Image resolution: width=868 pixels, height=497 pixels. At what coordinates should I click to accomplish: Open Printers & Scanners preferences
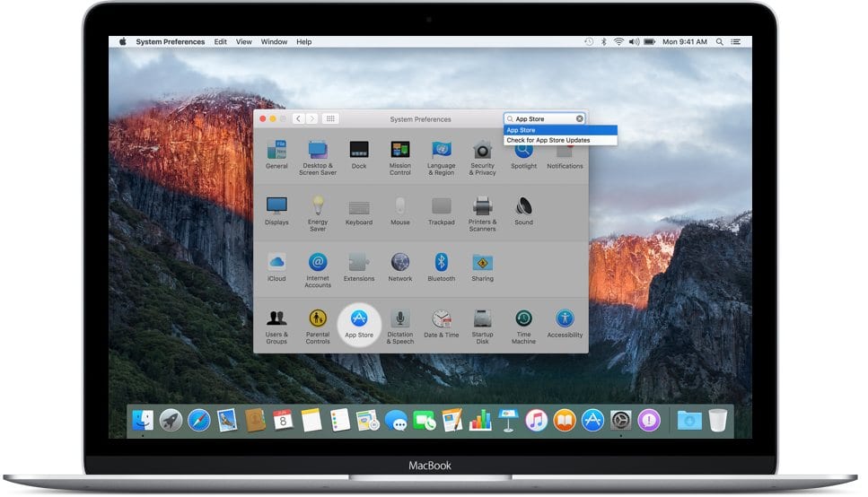click(x=482, y=214)
